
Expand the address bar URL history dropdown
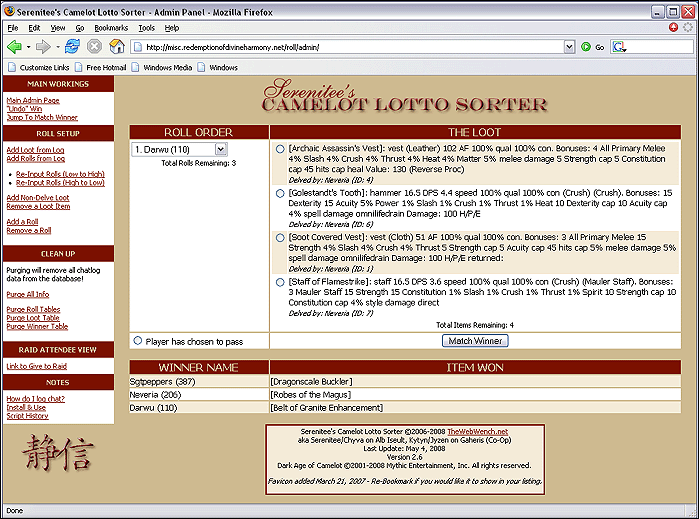pos(570,47)
